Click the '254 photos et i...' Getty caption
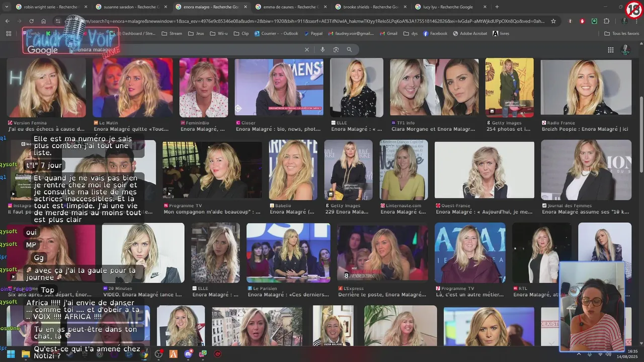The image size is (644, 362). [x=508, y=129]
